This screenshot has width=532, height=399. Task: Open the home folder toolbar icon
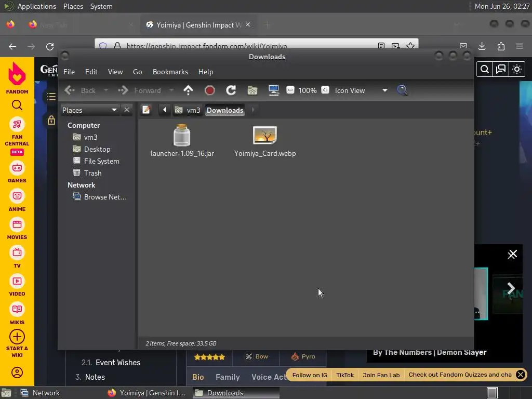(x=252, y=90)
